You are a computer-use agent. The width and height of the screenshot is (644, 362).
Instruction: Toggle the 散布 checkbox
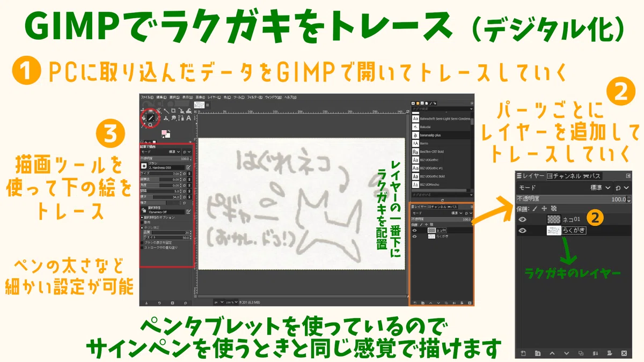pyautogui.click(x=142, y=222)
